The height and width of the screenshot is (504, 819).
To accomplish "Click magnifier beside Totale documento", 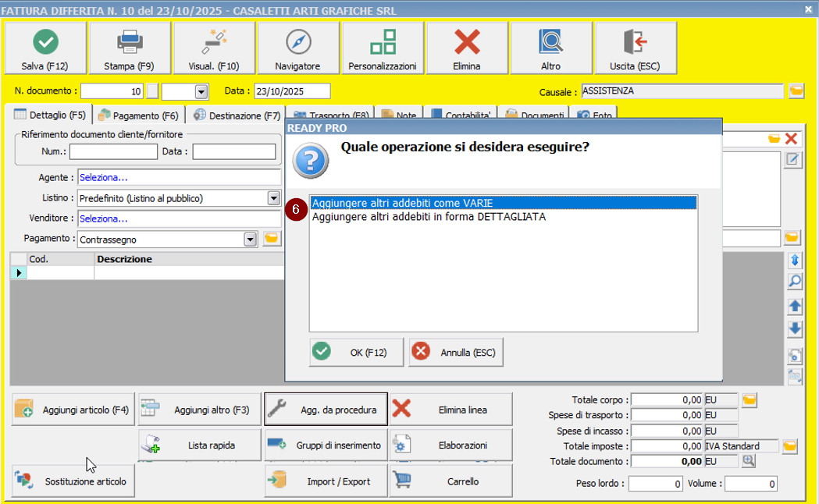I will [x=749, y=461].
